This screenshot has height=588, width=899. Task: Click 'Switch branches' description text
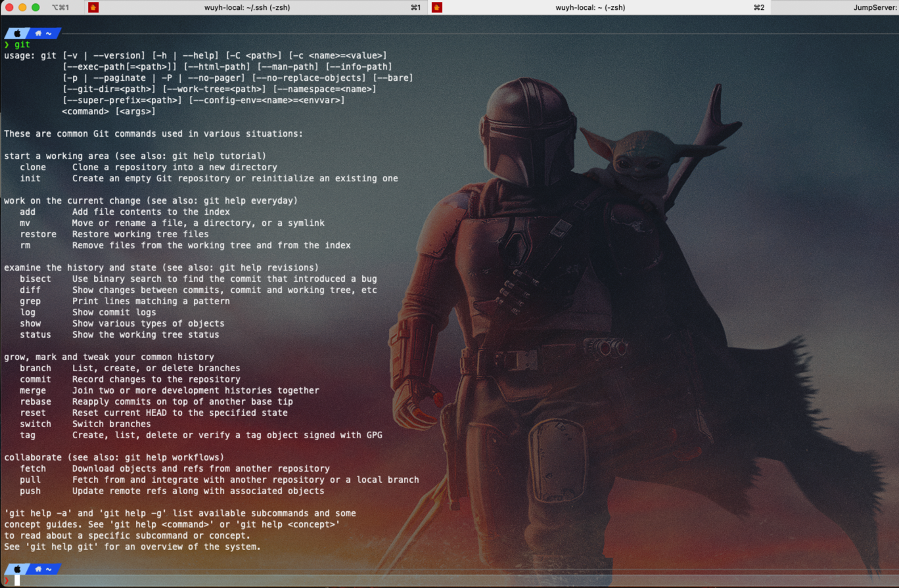(x=112, y=424)
